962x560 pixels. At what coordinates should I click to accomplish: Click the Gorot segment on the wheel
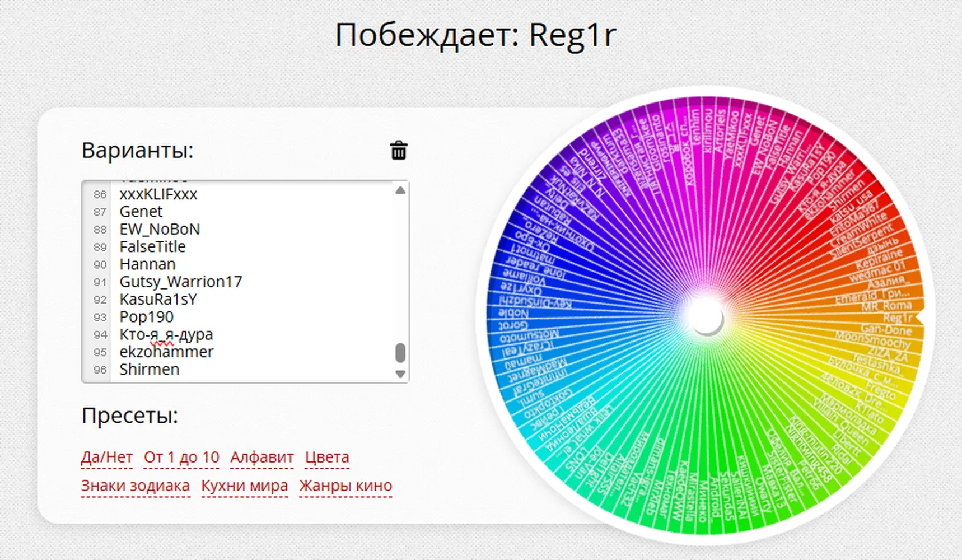[x=513, y=325]
